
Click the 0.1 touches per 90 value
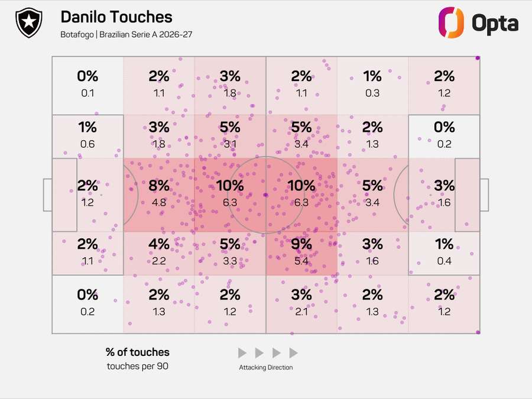coord(87,93)
